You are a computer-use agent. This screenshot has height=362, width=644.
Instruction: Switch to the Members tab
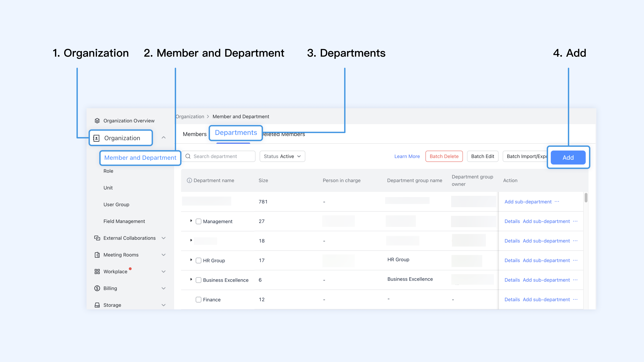195,134
